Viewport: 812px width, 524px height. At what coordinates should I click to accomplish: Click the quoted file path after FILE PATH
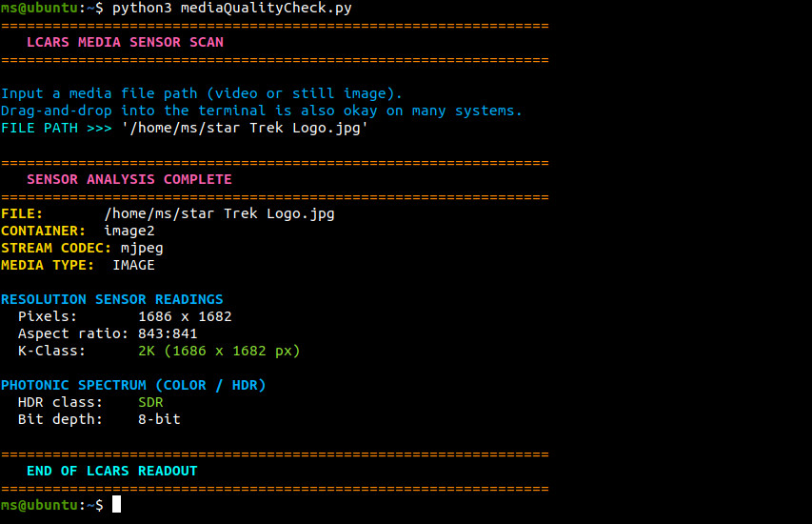pyautogui.click(x=245, y=128)
